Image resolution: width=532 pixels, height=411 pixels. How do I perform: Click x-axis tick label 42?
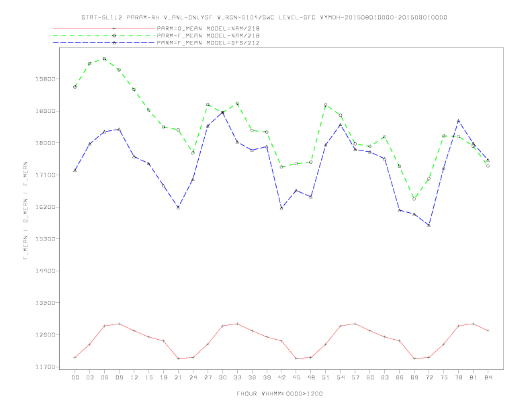[281, 377]
